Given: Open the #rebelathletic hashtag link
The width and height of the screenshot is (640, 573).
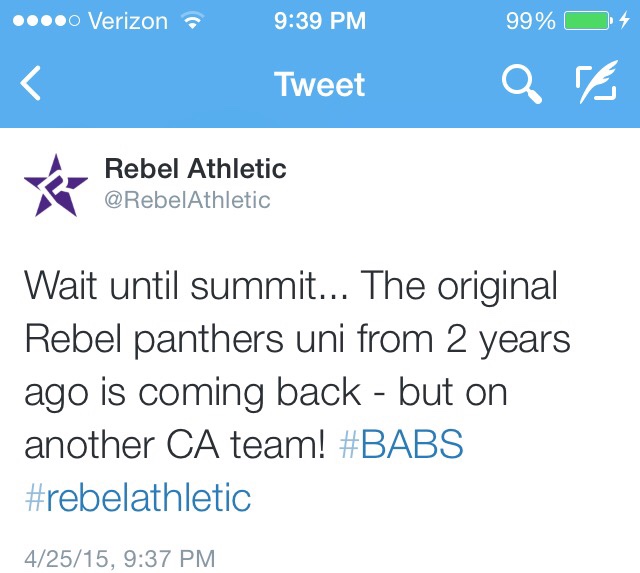Looking at the screenshot, I should [138, 497].
